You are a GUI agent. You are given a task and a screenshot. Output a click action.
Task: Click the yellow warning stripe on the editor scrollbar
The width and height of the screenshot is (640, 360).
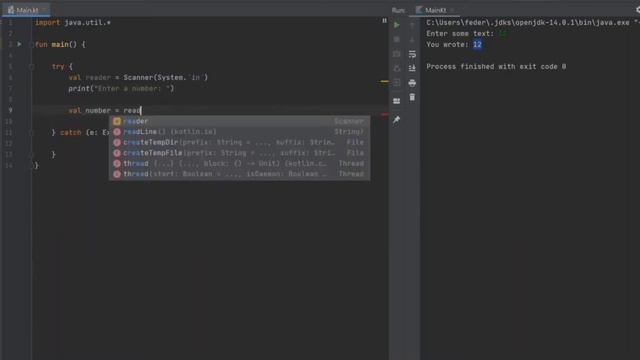(384, 82)
